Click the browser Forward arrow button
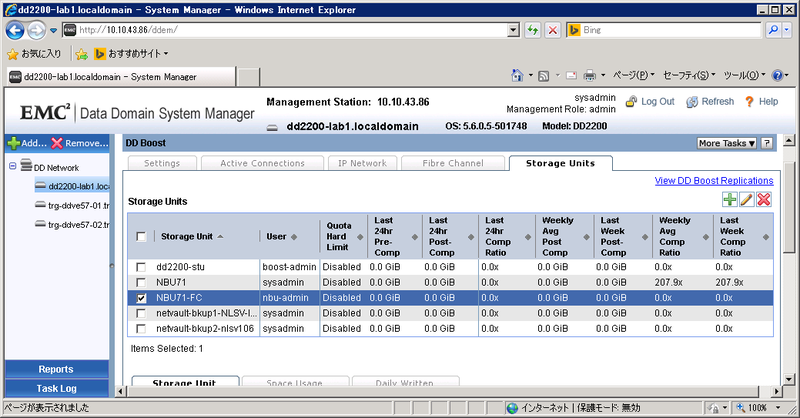The height and width of the screenshot is (418, 800). click(36, 30)
